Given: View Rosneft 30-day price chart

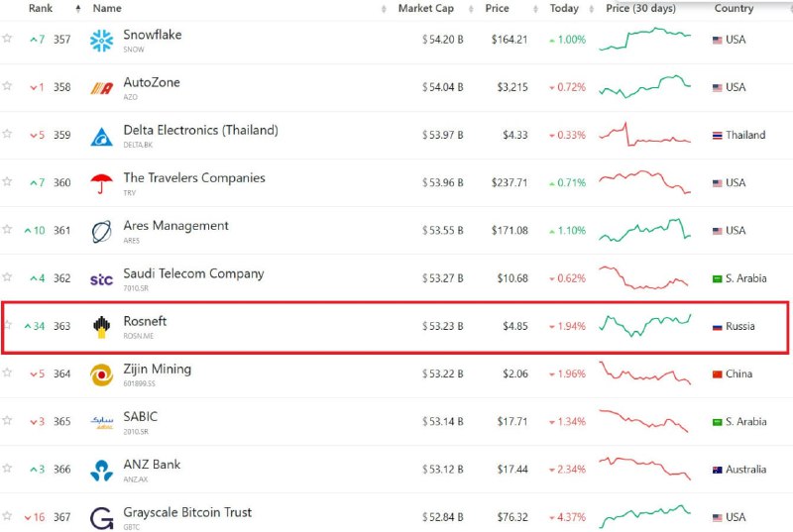Looking at the screenshot, I should [645, 326].
